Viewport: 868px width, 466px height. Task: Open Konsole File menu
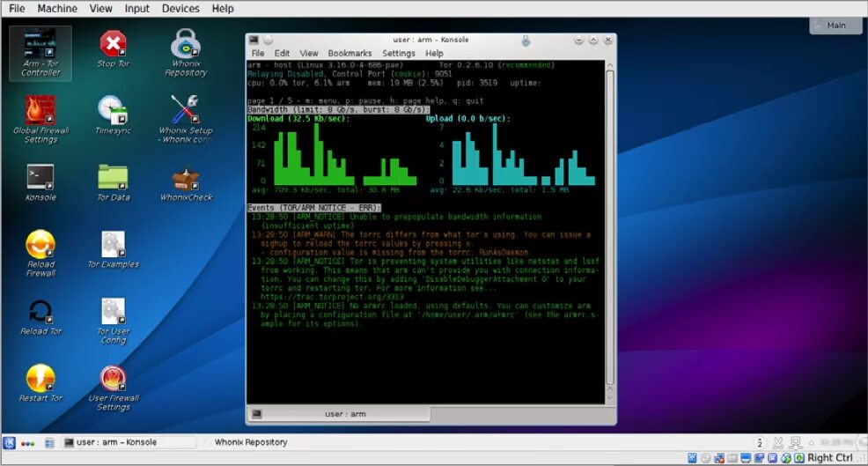[x=258, y=53]
